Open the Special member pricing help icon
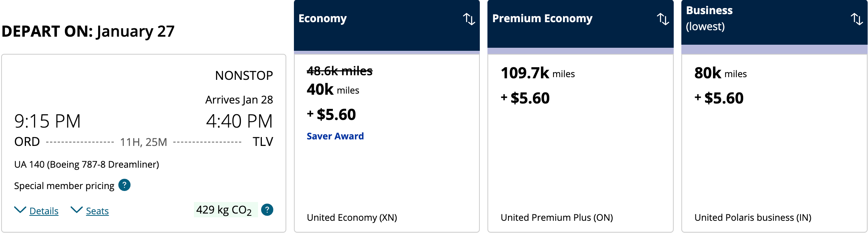Viewport: 868px width, 233px height. point(124,185)
